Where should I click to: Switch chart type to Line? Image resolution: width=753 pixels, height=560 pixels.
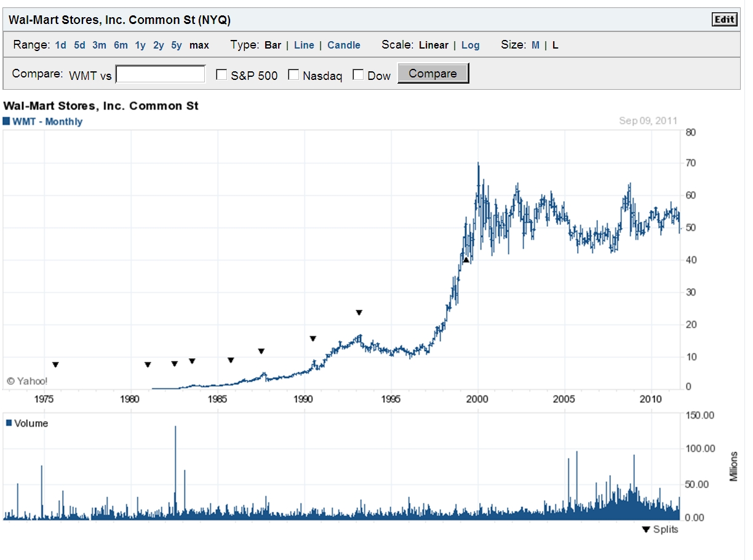tap(304, 45)
